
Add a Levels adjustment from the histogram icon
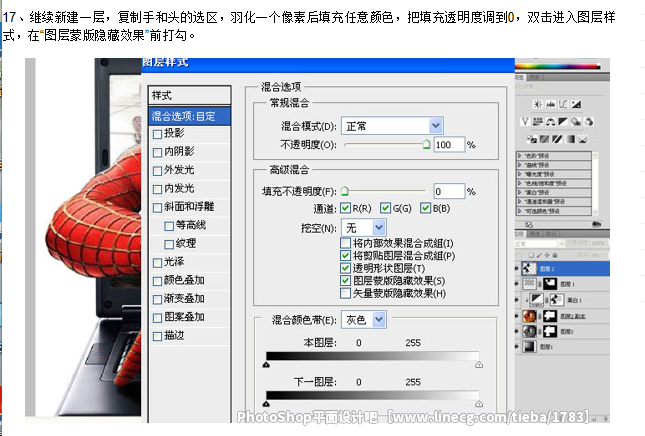[550, 104]
